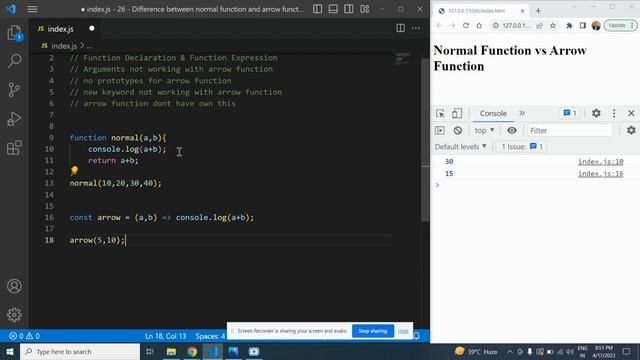The height and width of the screenshot is (360, 640).
Task: Click 1 Issue link in console
Action: (522, 147)
